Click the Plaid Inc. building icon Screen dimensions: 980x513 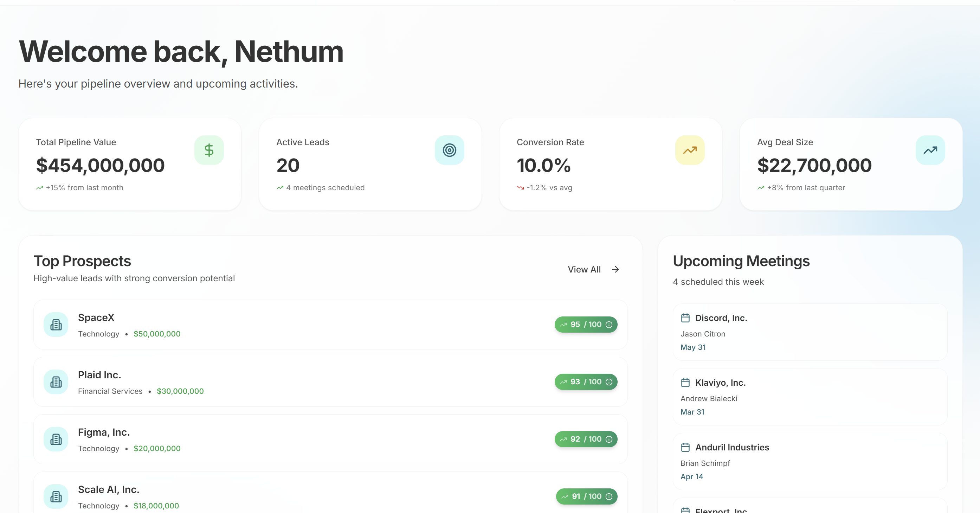(x=56, y=382)
